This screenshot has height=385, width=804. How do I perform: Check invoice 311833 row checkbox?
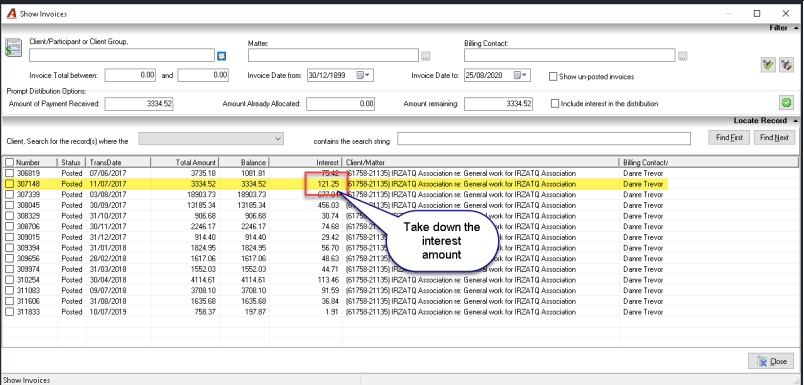point(10,312)
